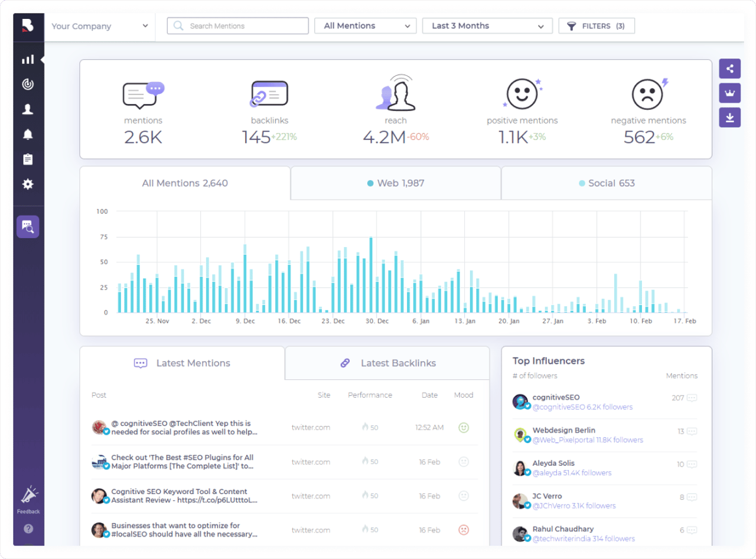Open @JChVerro 3.1K followers link
Viewport: 756px width, 559px height.
(x=574, y=506)
